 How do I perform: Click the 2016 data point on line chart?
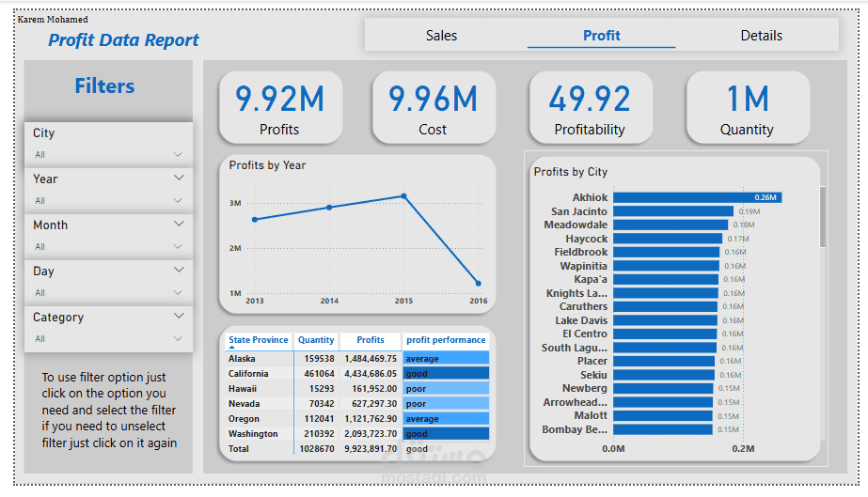(479, 284)
